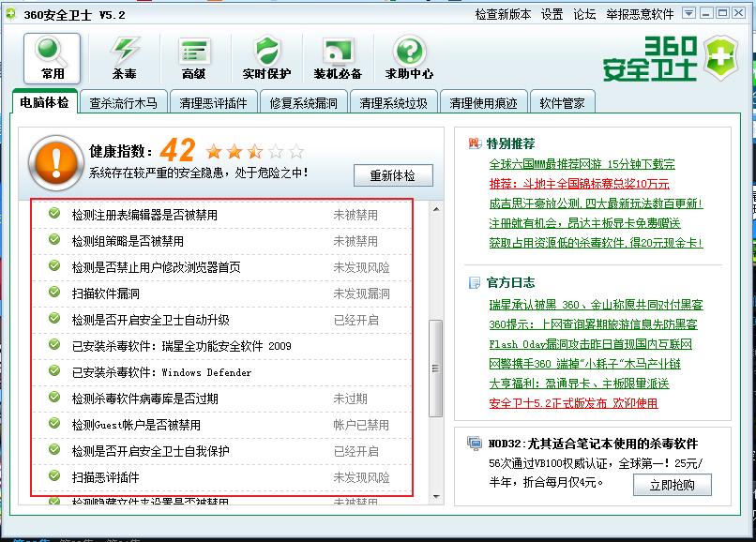756x542 pixels.
Task: Open the 实时保护 shield icon
Action: click(266, 58)
